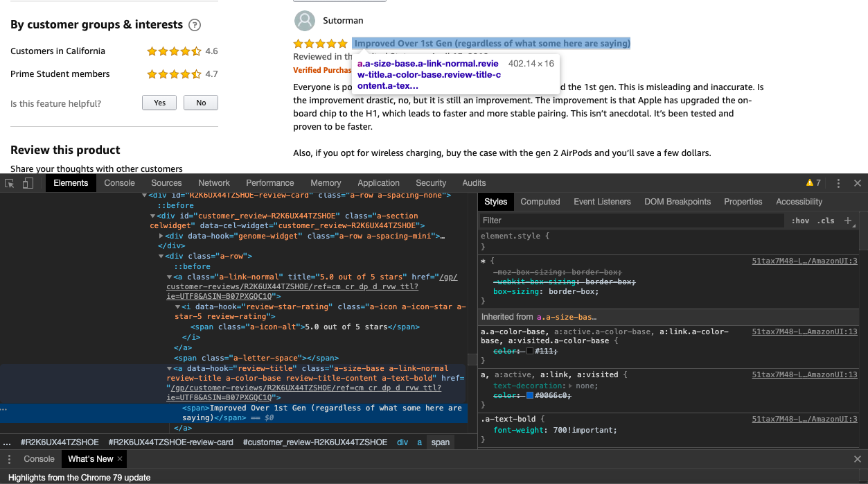868x484 pixels.
Task: Click No for feature helpful
Action: coord(201,103)
